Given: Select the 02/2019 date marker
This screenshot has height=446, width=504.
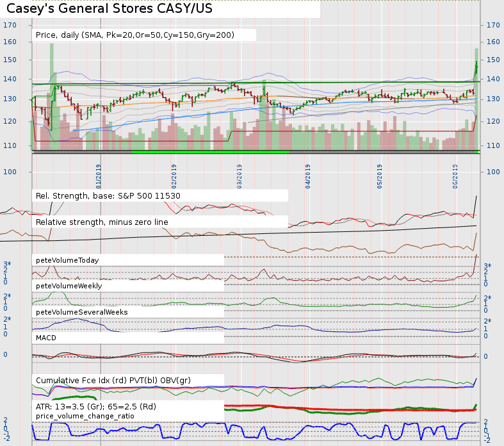Looking at the screenshot, I should point(174,176).
